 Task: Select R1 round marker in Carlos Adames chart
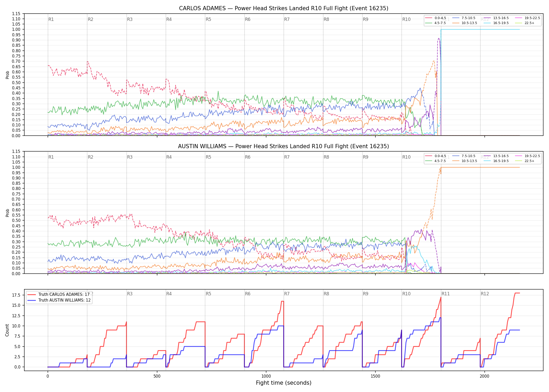click(x=51, y=19)
